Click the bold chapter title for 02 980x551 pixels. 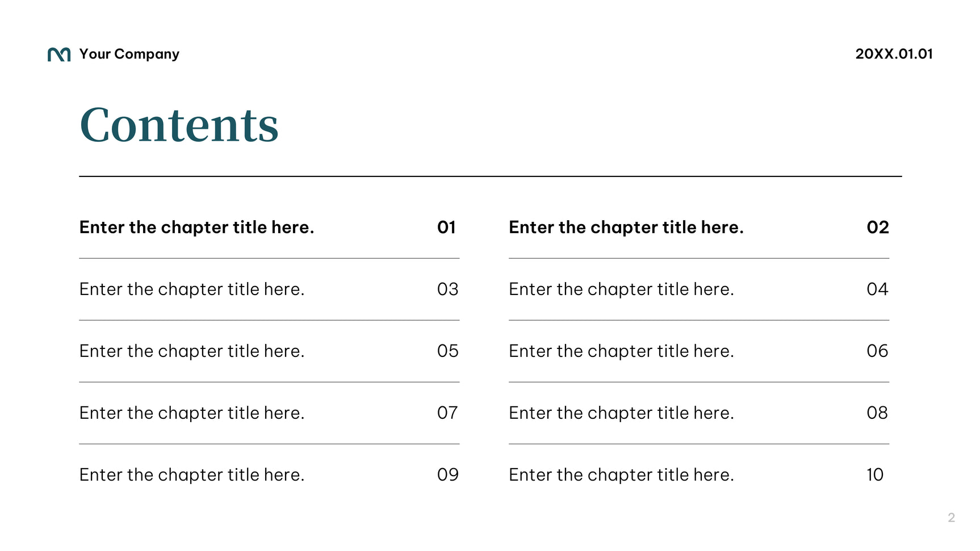point(626,228)
